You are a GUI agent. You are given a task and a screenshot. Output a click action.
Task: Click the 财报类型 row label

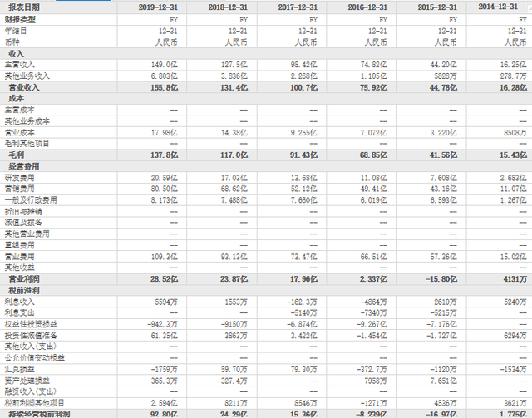pyautogui.click(x=20, y=20)
